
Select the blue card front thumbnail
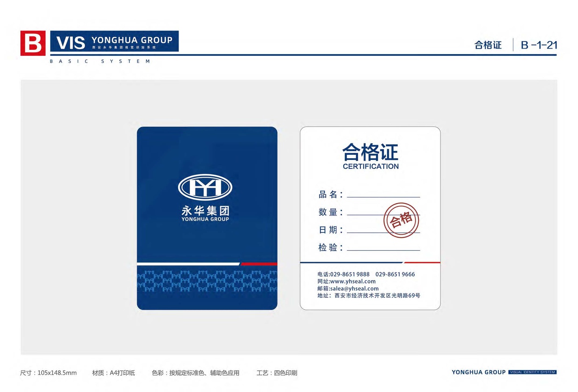click(207, 218)
